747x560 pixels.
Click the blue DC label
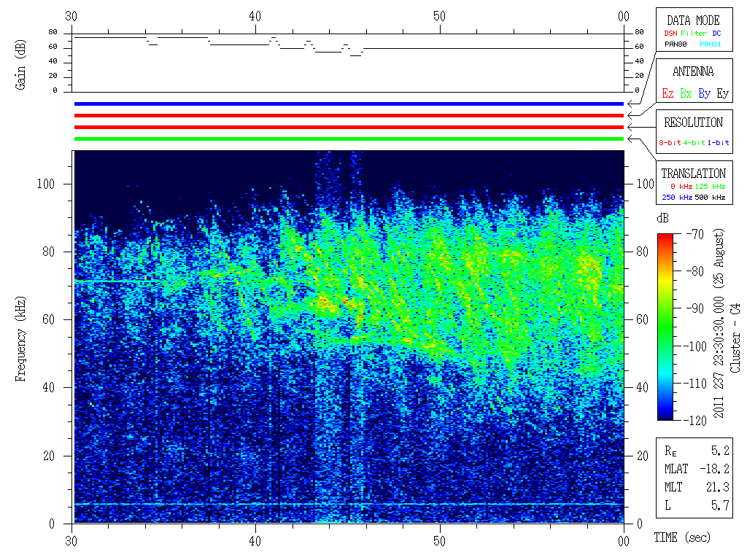(x=716, y=34)
